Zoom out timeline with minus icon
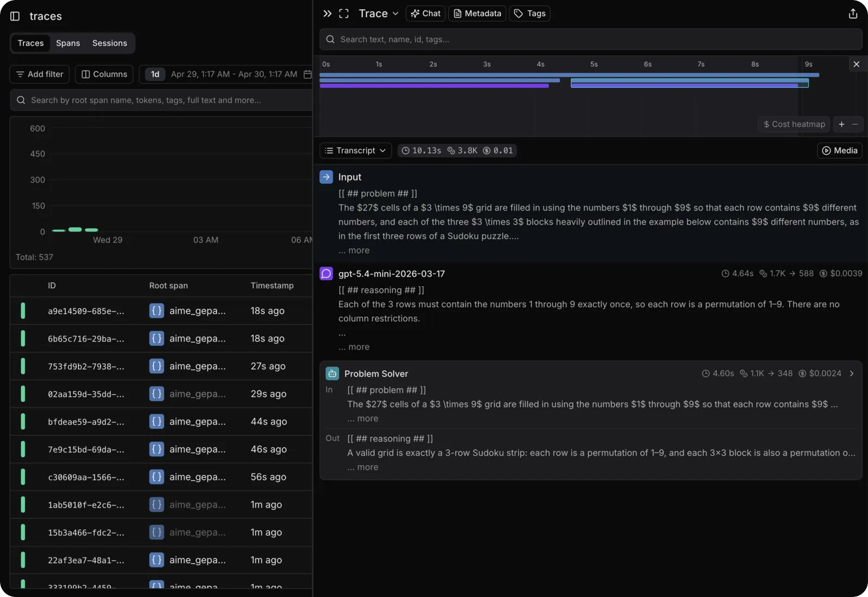The image size is (868, 597). tap(855, 124)
